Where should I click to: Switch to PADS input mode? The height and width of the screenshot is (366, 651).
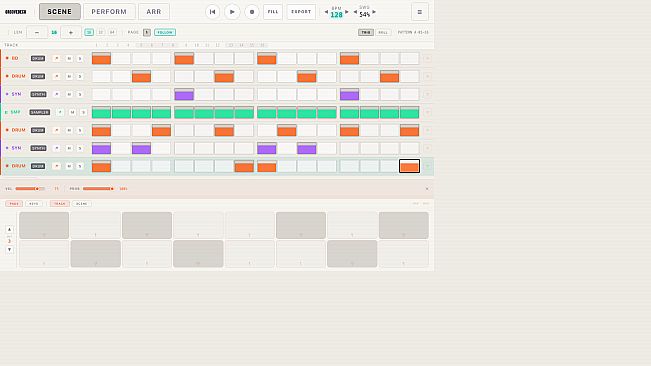(14, 204)
